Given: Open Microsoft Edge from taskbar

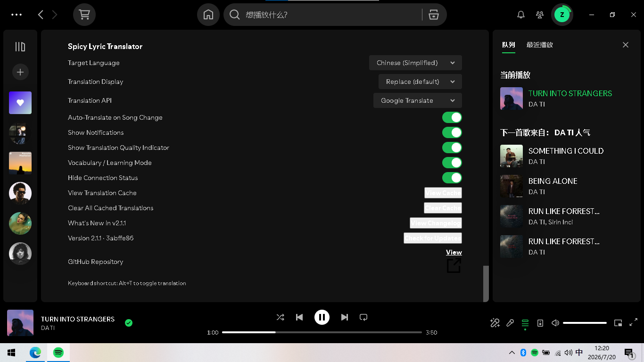Looking at the screenshot, I should coord(35,353).
